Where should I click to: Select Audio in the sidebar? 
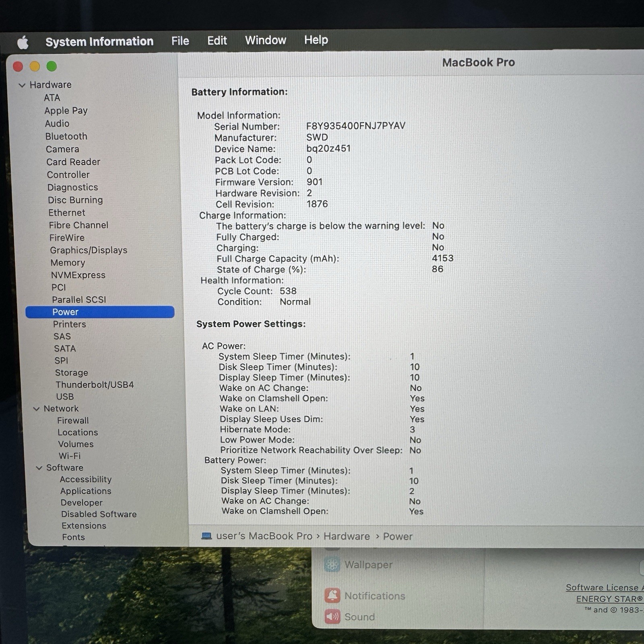click(57, 124)
